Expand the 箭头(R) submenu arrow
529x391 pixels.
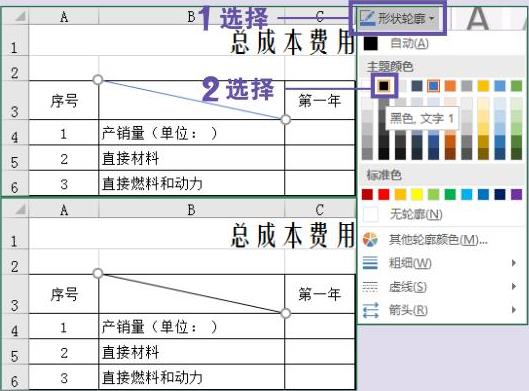coord(514,310)
